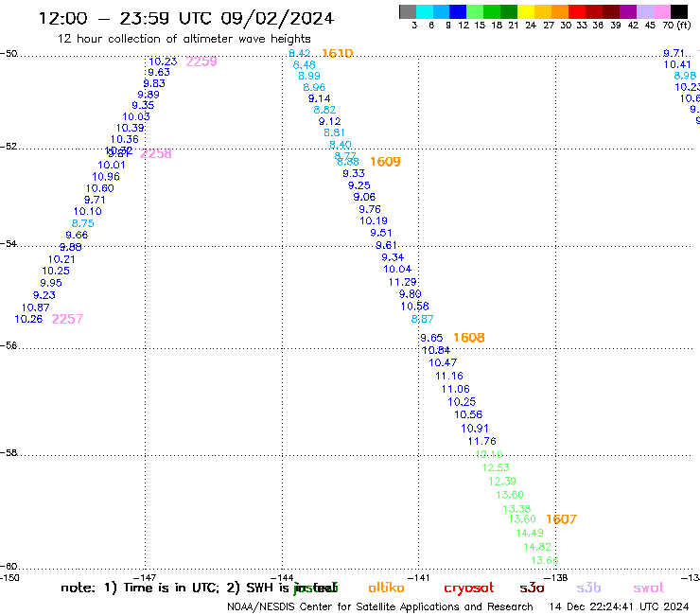Select the reading 9.06 on the middle track
Image resolution: width=700 pixels, height=615 pixels.
pyautogui.click(x=364, y=197)
